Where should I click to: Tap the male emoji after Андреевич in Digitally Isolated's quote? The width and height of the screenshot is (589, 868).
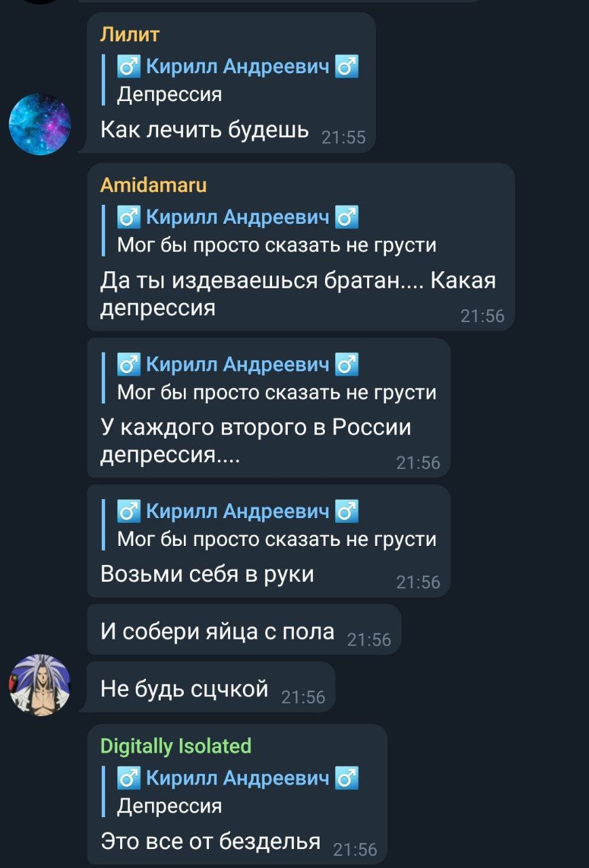(347, 778)
